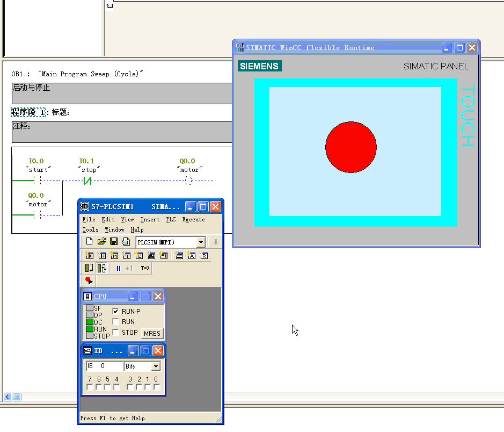Start recording with the red dot icon
504x432 pixels.
click(89, 280)
